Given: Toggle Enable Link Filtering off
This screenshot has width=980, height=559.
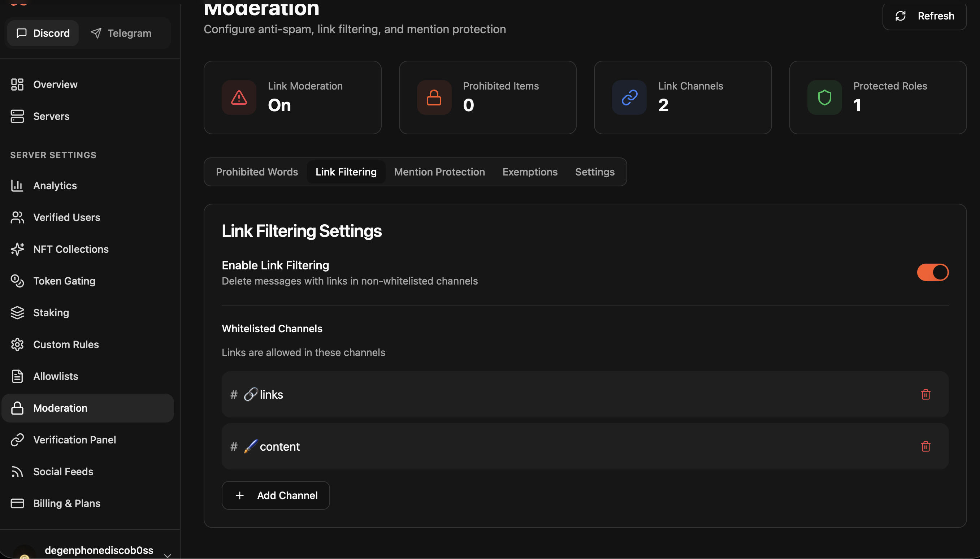Looking at the screenshot, I should click(932, 272).
